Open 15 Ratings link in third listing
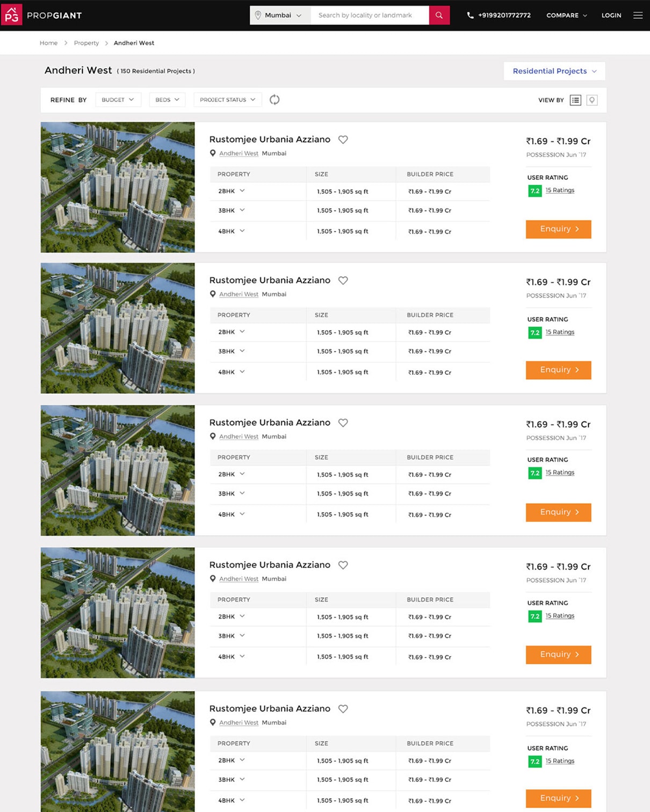 coord(560,473)
